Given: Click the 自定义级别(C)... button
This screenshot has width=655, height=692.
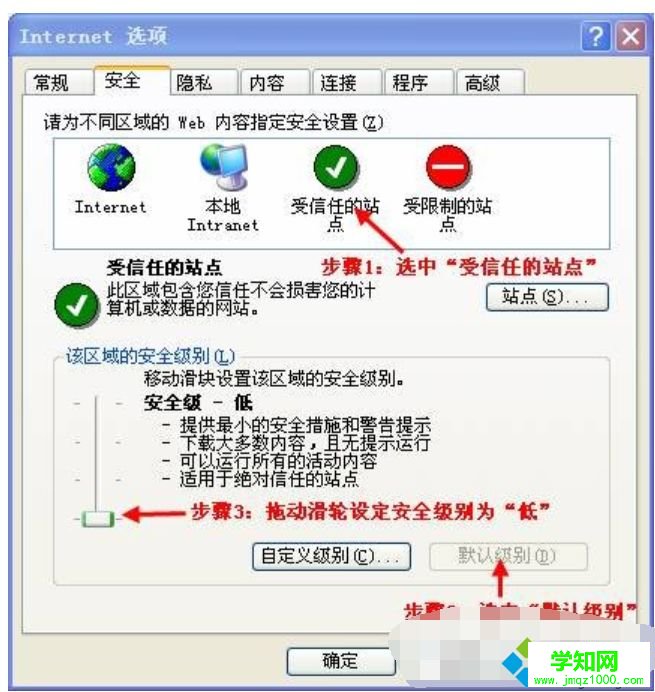Looking at the screenshot, I should tap(331, 557).
